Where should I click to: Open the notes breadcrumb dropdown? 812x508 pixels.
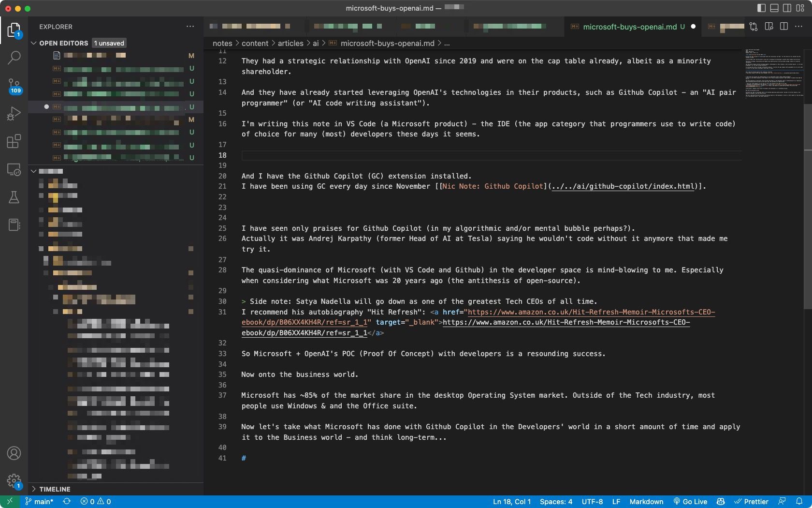(222, 43)
